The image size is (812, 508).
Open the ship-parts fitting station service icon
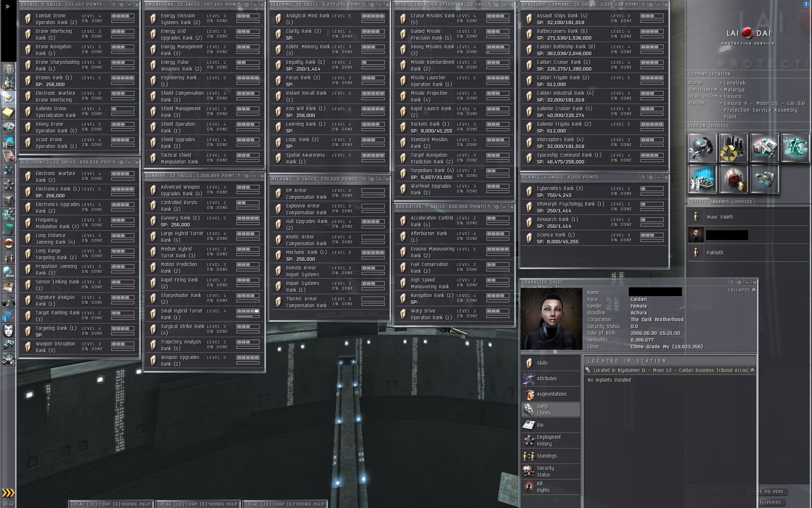pyautogui.click(x=764, y=179)
